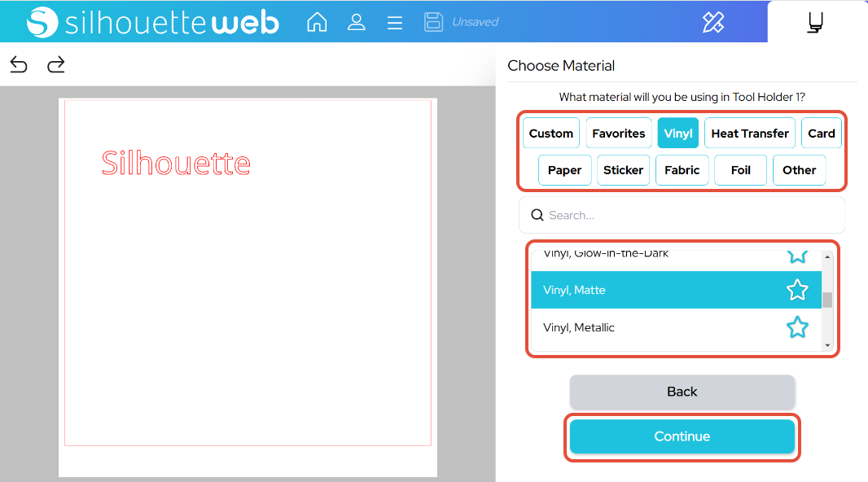Select the Foil material category
This screenshot has height=482, width=868.
click(x=741, y=170)
